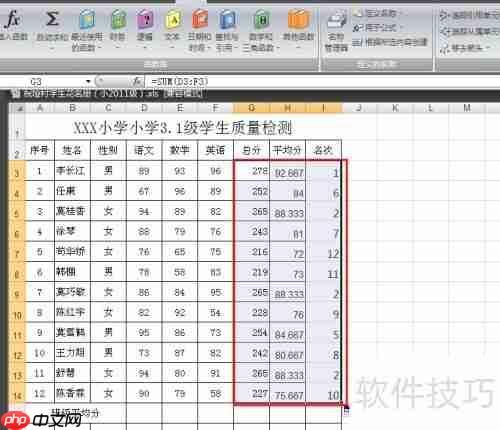Click the '名次' header cell

[323, 150]
